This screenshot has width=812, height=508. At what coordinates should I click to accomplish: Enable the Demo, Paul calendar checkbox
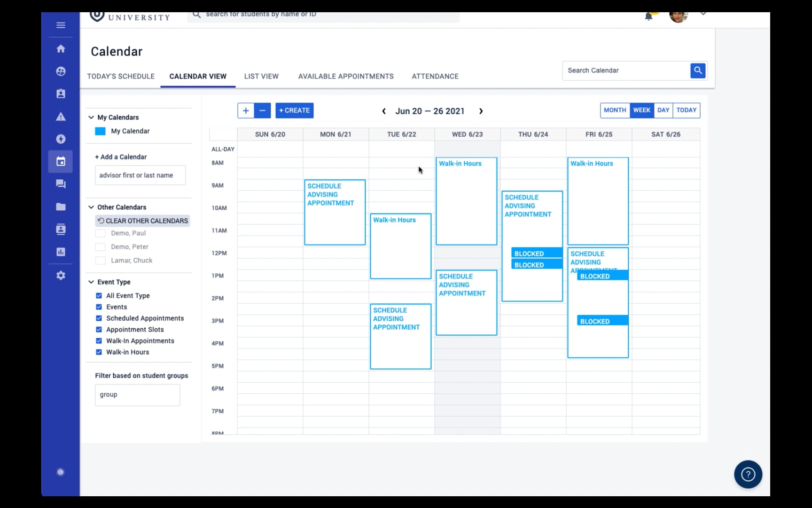click(100, 233)
